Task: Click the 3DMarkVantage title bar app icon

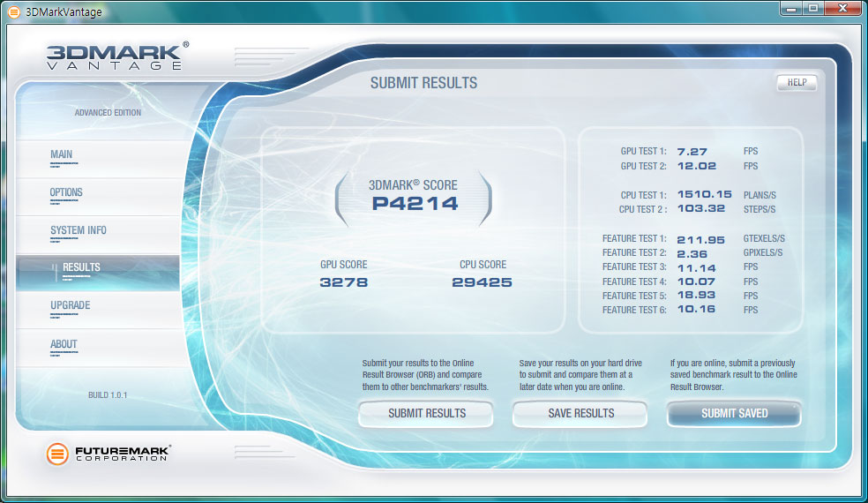Action: click(x=13, y=11)
